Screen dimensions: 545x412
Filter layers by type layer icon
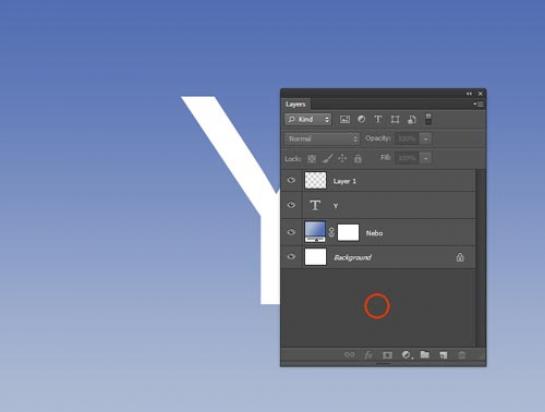(x=378, y=119)
